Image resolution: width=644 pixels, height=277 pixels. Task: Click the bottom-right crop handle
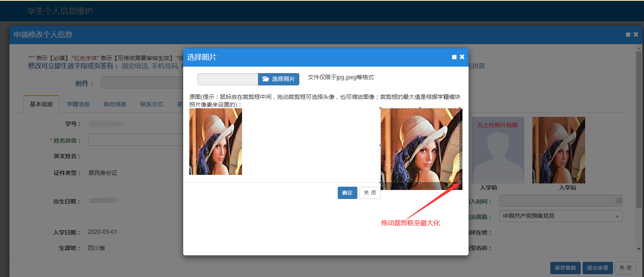pyautogui.click(x=460, y=182)
